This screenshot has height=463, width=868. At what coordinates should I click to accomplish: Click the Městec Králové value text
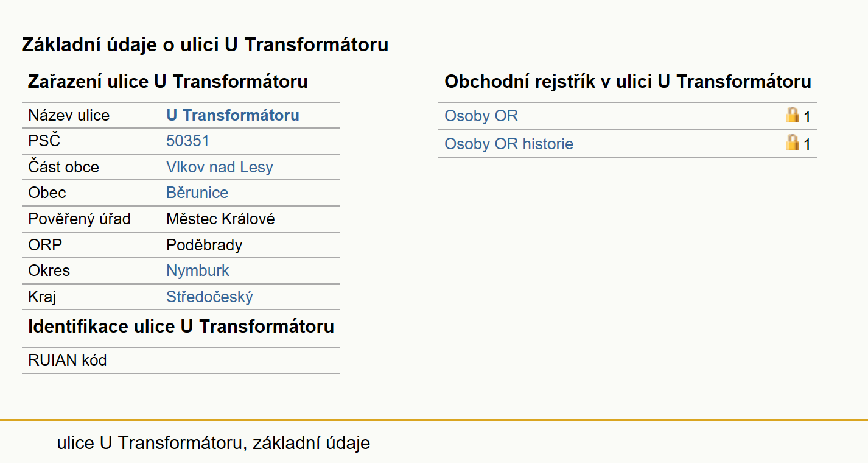[x=220, y=219]
